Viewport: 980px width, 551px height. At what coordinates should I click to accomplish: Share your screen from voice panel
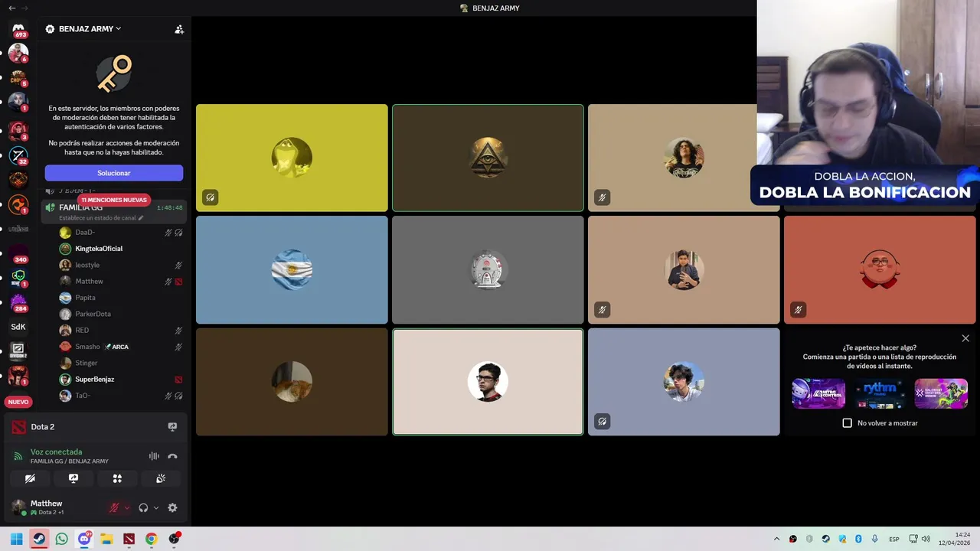pyautogui.click(x=73, y=478)
